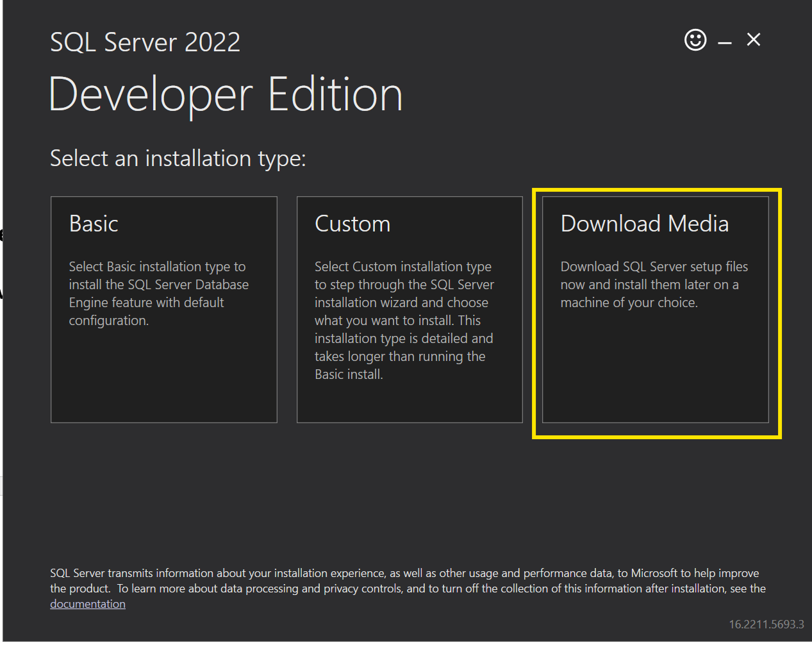Viewport: 812px width, 645px height.
Task: Click the "Custom" tile heading
Action: (x=352, y=224)
